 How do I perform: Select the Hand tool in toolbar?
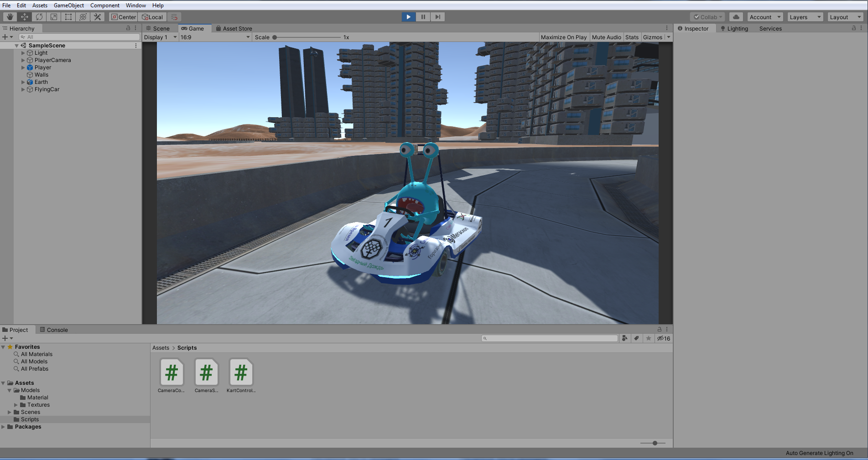point(10,17)
